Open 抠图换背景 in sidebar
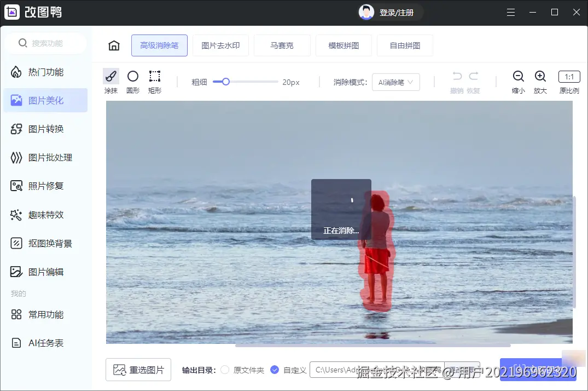The width and height of the screenshot is (588, 391). click(x=45, y=243)
